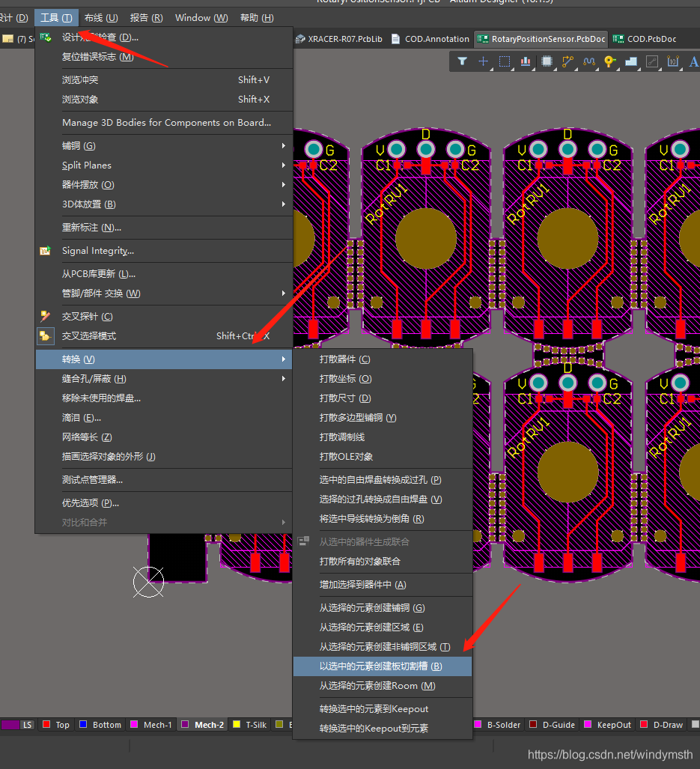Click the cross select mode icon

coord(45,336)
